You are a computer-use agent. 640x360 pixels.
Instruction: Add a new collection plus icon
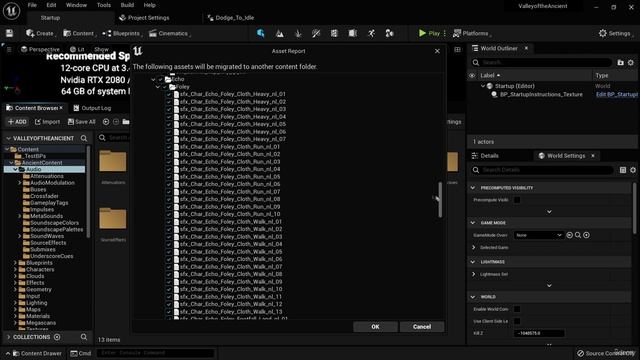pyautogui.click(x=57, y=337)
